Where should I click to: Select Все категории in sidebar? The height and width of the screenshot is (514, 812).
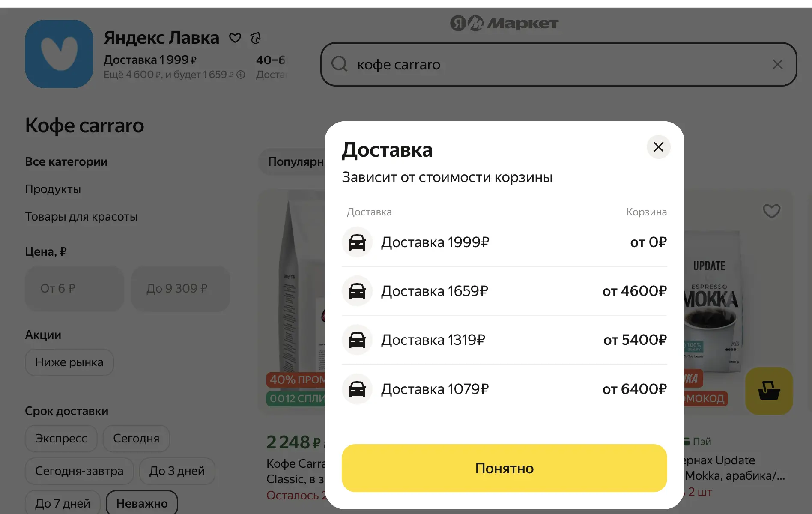click(66, 162)
